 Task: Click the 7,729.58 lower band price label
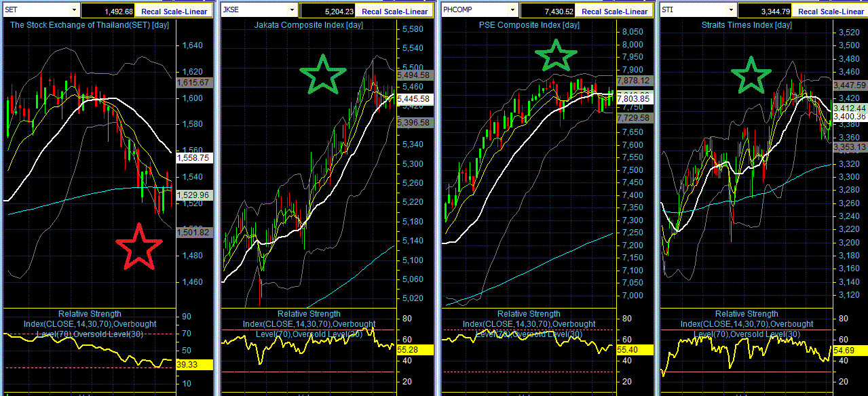tap(635, 118)
